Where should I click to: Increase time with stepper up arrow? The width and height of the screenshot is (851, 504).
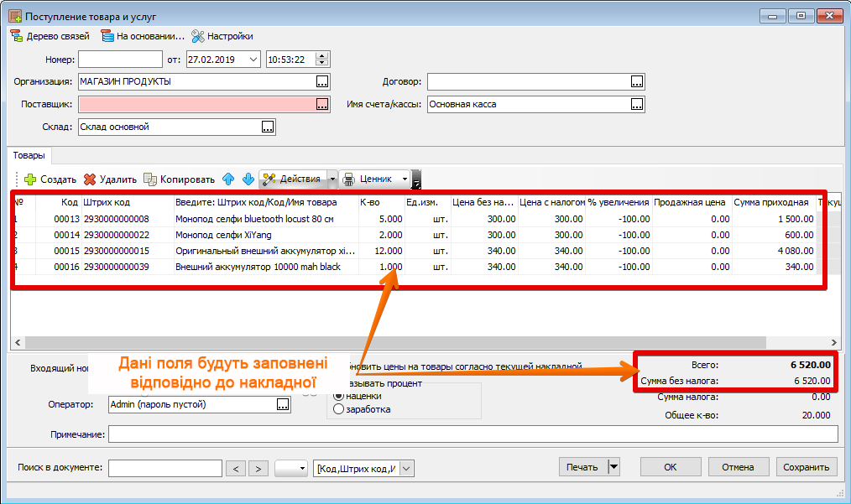coord(322,56)
